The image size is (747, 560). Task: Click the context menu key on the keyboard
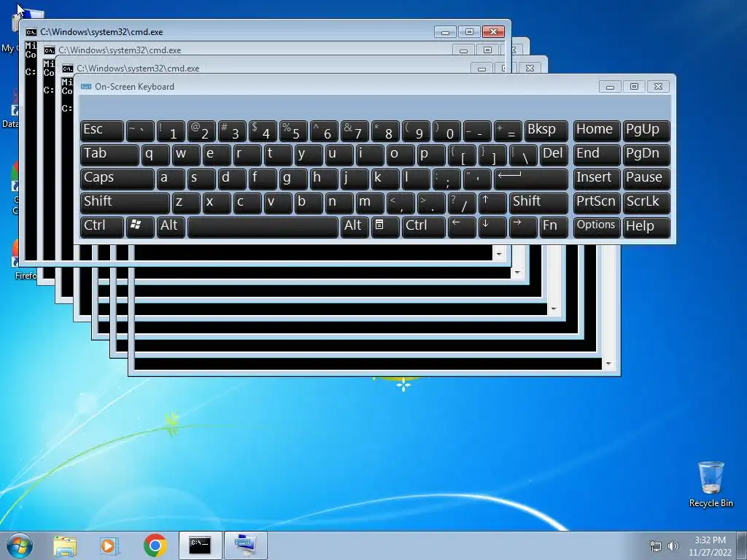pos(385,227)
